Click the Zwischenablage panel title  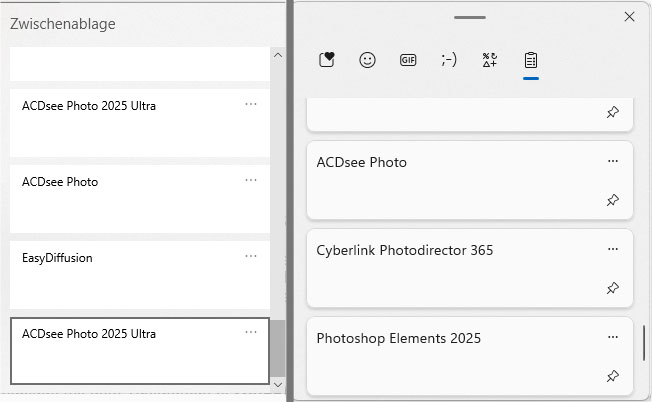pos(63,24)
